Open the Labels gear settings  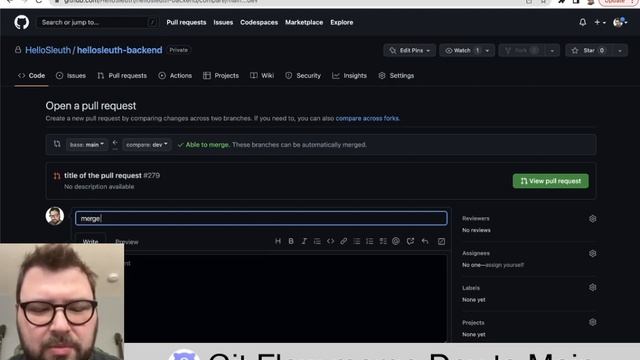593,287
